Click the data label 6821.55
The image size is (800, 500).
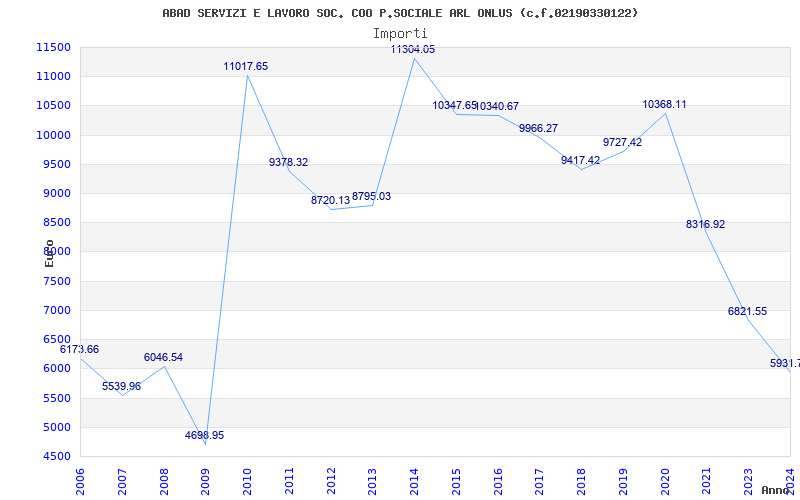coord(747,311)
